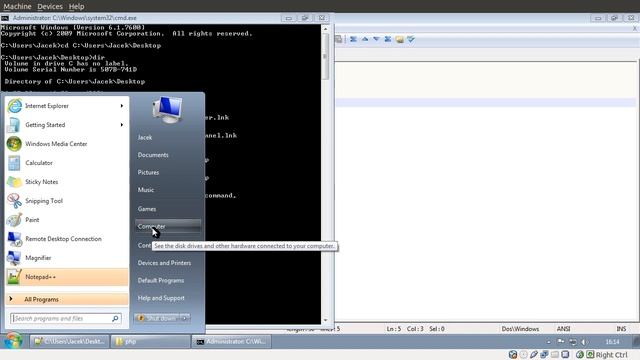Open Music library from Start menu
The image size is (640, 360).
tap(146, 190)
